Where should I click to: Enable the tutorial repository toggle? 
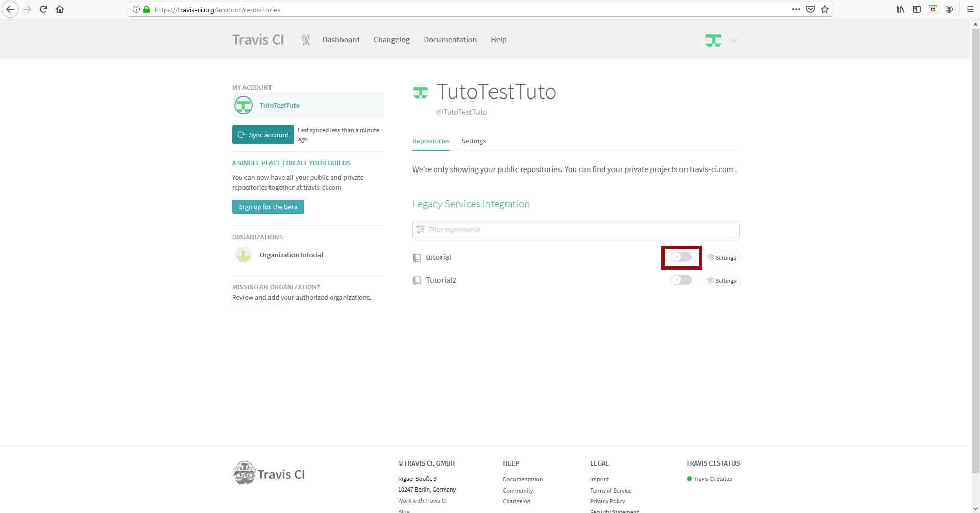[x=681, y=257]
